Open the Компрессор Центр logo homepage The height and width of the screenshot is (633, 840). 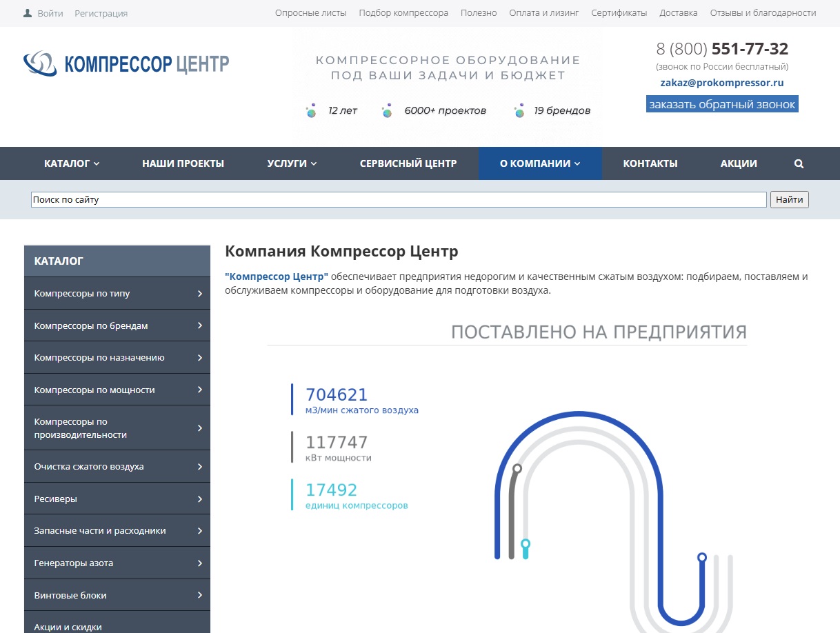coord(126,64)
